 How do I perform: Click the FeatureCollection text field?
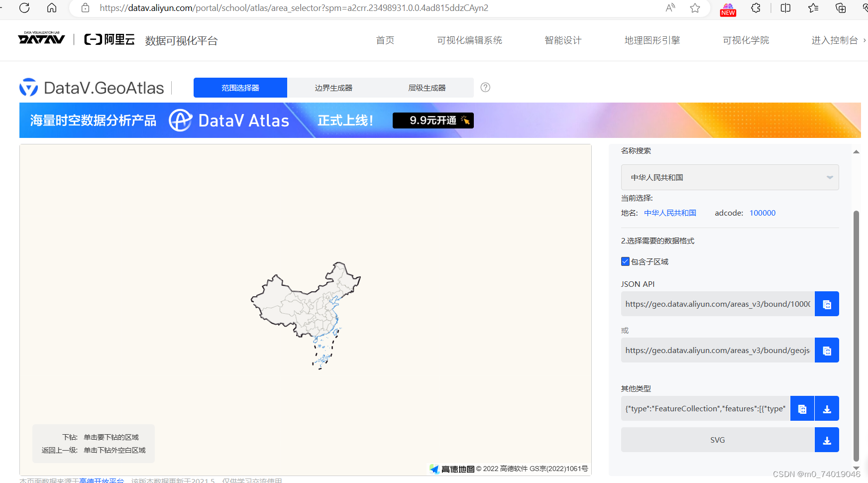coord(705,408)
